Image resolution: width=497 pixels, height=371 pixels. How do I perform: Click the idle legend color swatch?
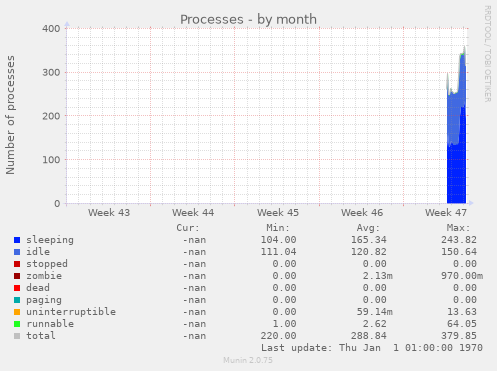tap(17, 252)
